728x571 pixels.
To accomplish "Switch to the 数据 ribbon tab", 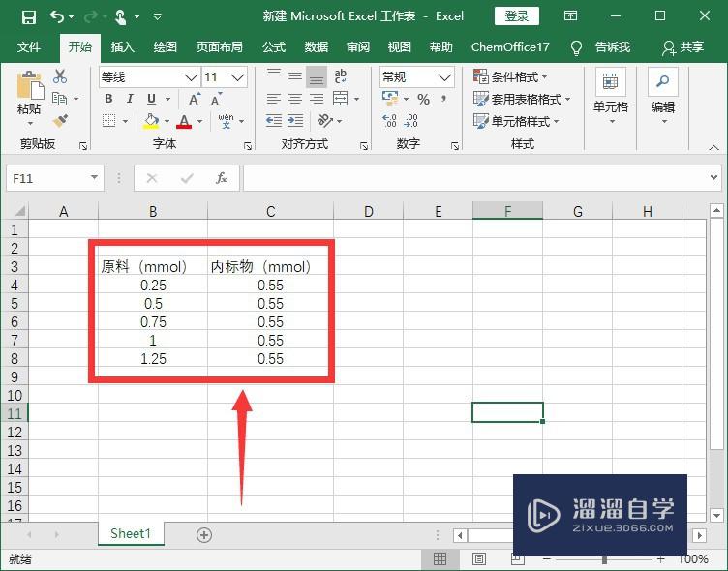I will point(317,46).
